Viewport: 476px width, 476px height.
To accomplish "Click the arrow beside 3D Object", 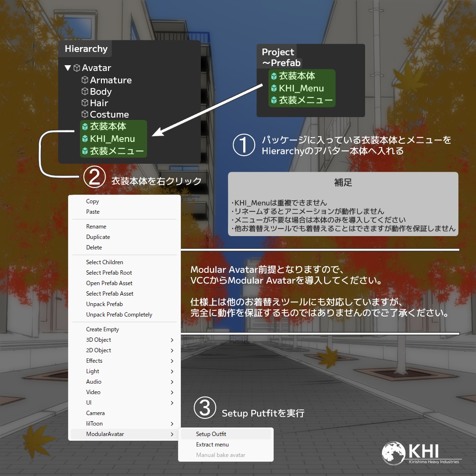I will pyautogui.click(x=172, y=340).
